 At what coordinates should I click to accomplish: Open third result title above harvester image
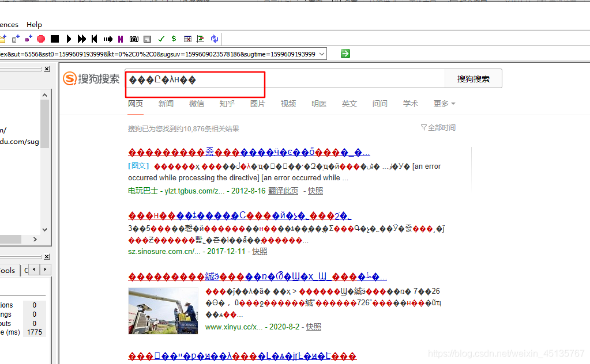257,277
